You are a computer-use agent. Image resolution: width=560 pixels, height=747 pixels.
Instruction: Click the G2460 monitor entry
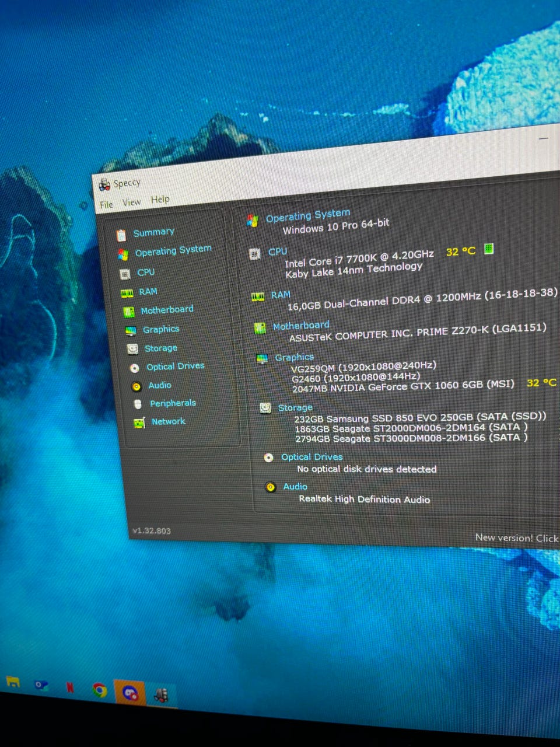[x=355, y=377]
